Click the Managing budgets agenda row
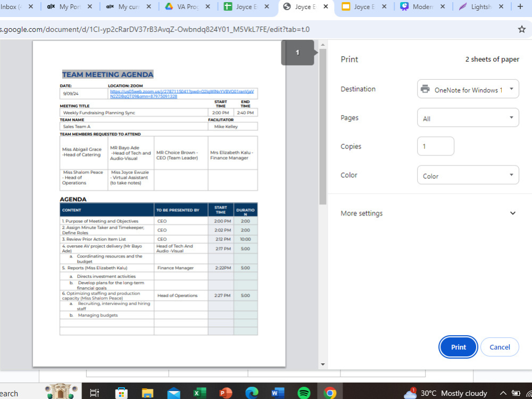Viewport: 532px width, 399px height. (159, 315)
